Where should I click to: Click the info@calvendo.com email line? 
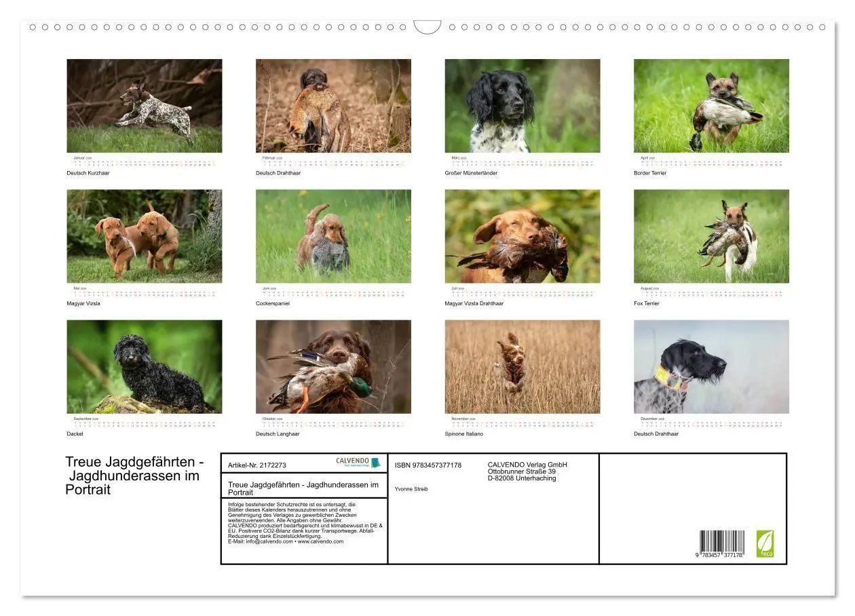point(286,541)
